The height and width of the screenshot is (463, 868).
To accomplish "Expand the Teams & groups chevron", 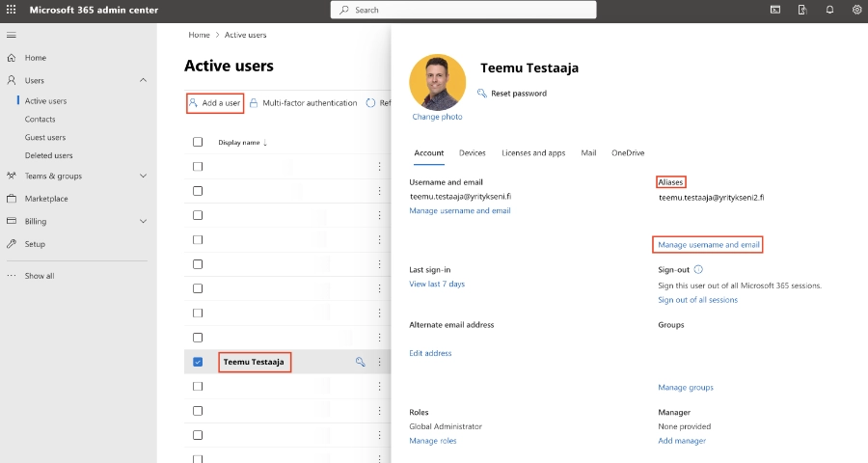I will point(143,176).
